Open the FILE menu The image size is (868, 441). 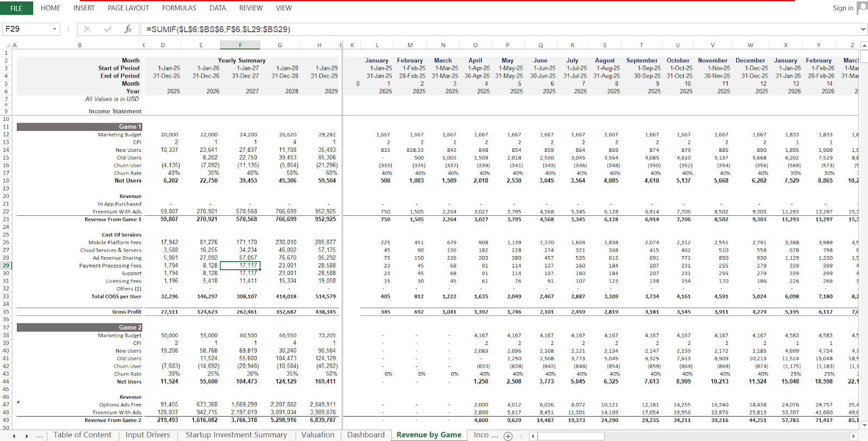click(16, 8)
